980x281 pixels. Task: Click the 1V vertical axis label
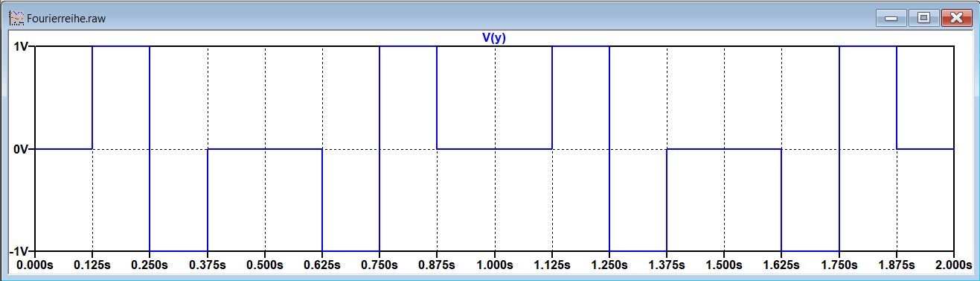point(21,46)
